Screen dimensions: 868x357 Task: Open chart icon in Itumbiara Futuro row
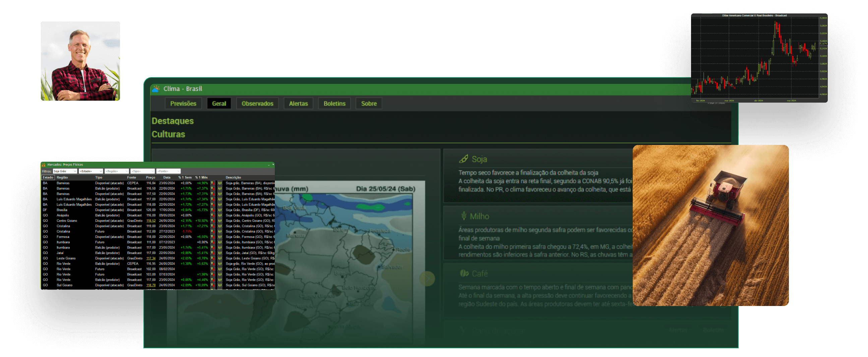pyautogui.click(x=220, y=242)
